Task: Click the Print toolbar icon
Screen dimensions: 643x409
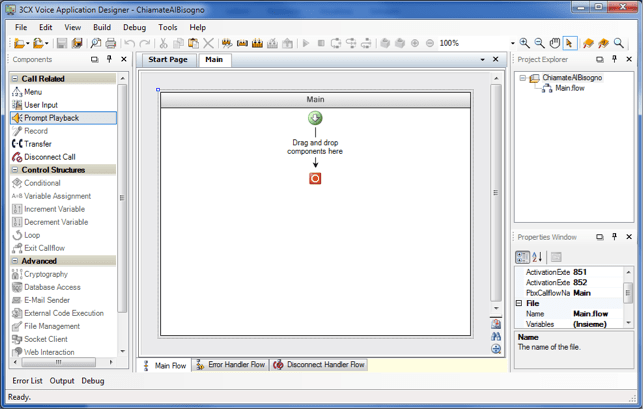Action: [x=111, y=43]
